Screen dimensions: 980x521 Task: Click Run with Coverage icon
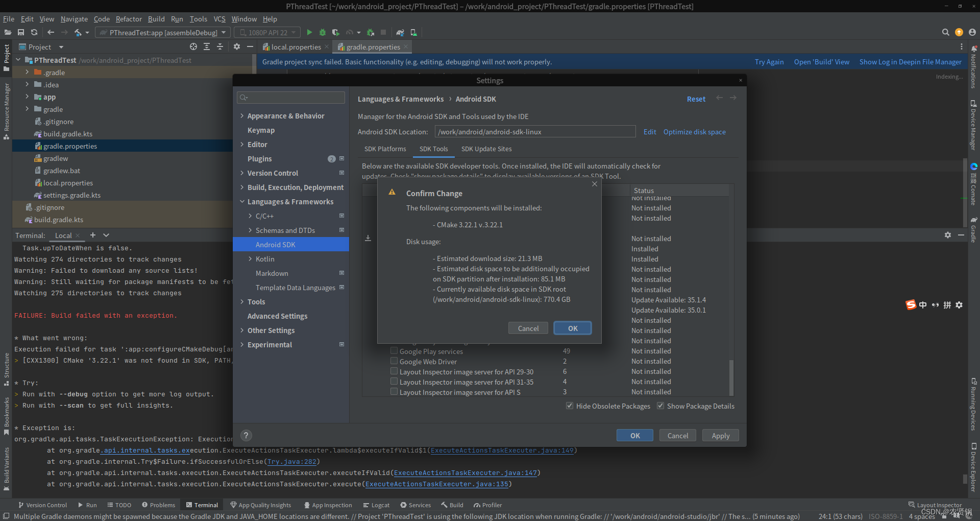click(x=335, y=32)
